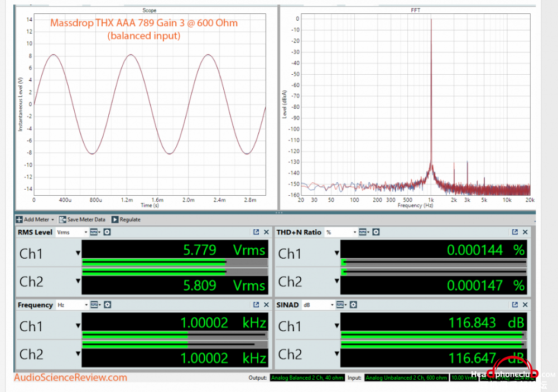558x392 pixels.
Task: Open the Frequency unit dropdown (Hz)
Action: [72, 305]
